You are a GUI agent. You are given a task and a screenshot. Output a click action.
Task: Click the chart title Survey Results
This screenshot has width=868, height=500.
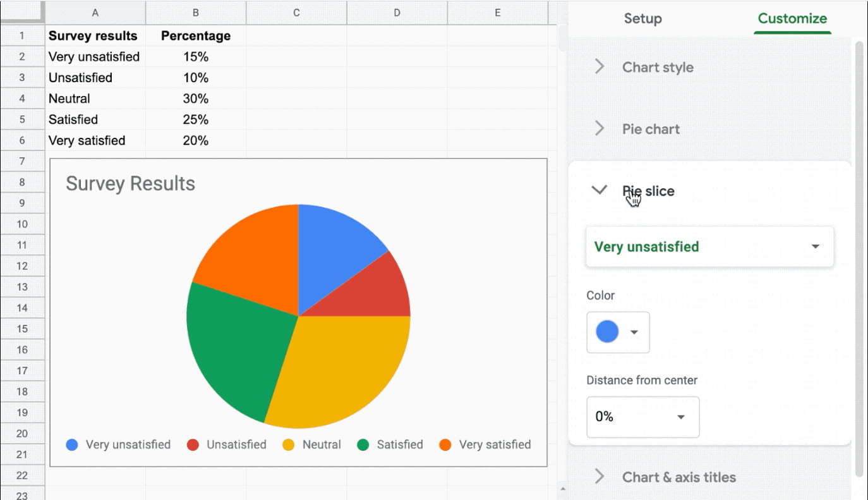pos(130,183)
